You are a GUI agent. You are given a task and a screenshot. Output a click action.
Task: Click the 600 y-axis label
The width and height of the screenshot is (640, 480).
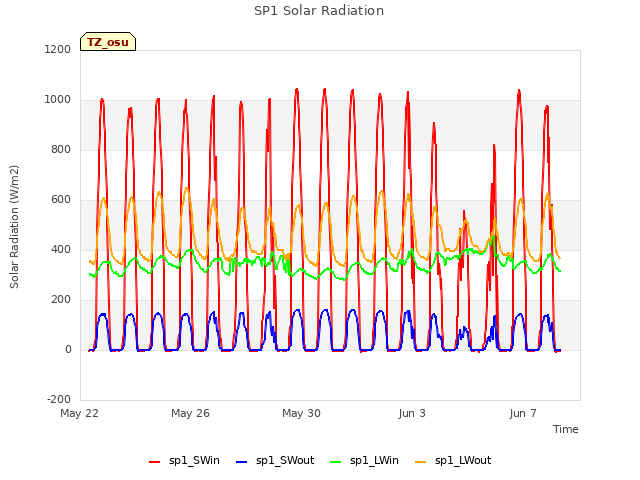(x=61, y=200)
